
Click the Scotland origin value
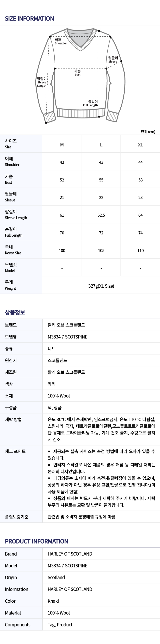point(56,577)
